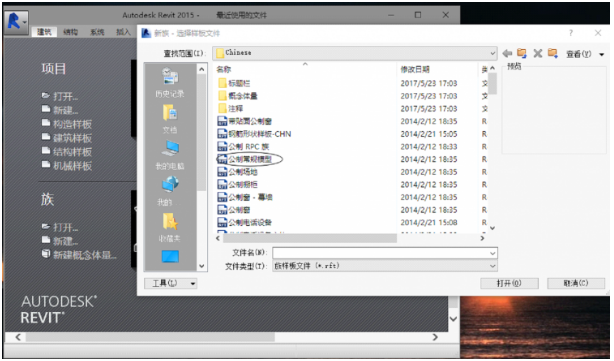This screenshot has height=361, width=614.
Task: Click 打开 under the 族 section
Action: pyautogui.click(x=60, y=227)
